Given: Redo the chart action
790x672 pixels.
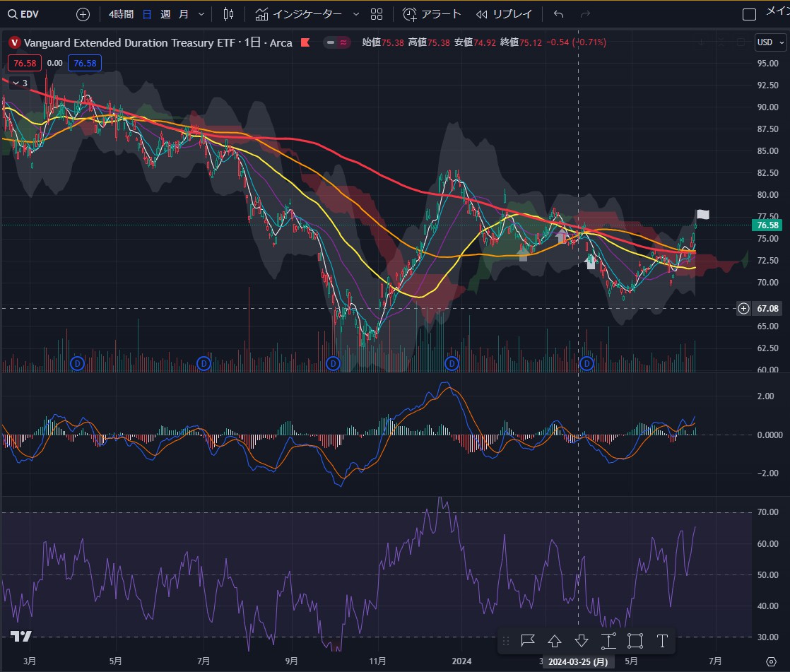Looking at the screenshot, I should 585,14.
